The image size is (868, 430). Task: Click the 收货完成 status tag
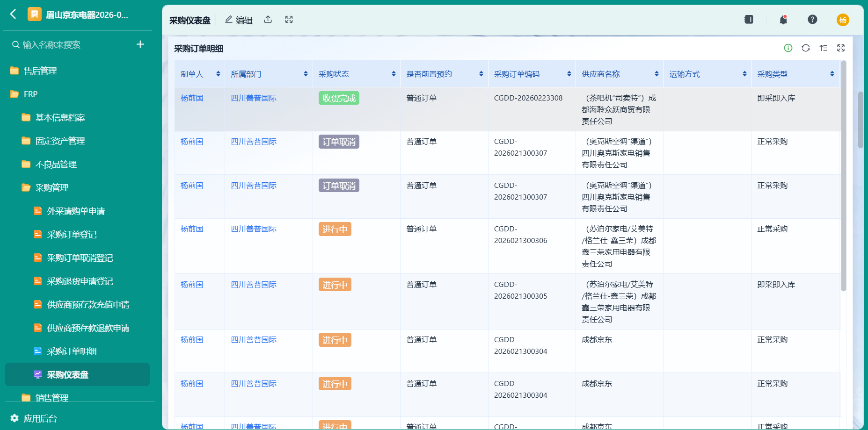[339, 98]
